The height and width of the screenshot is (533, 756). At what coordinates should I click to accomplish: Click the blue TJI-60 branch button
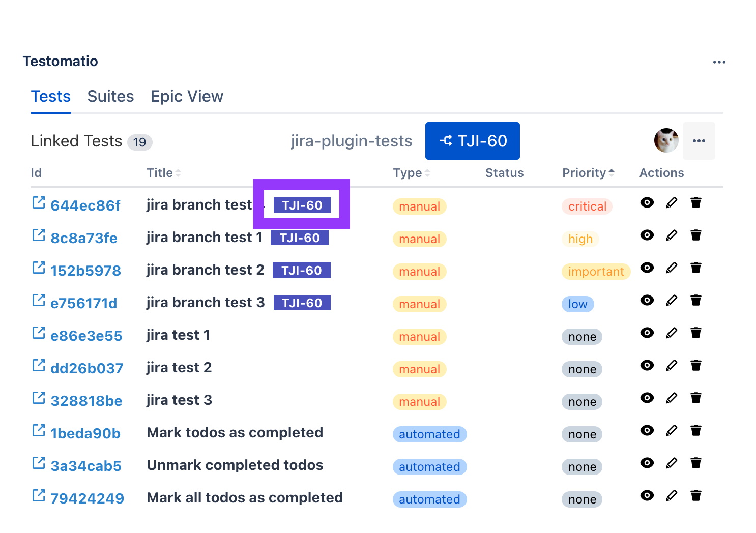[x=472, y=141]
